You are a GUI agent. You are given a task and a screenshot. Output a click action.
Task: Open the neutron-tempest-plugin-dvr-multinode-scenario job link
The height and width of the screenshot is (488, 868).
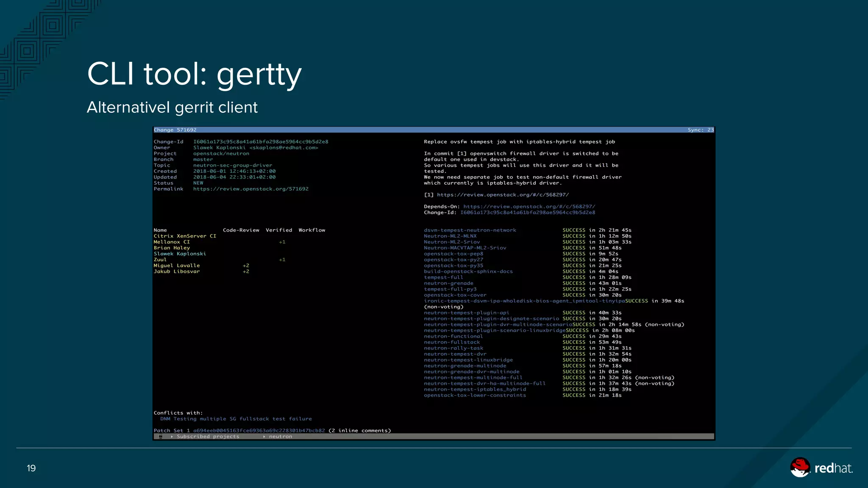tap(498, 325)
